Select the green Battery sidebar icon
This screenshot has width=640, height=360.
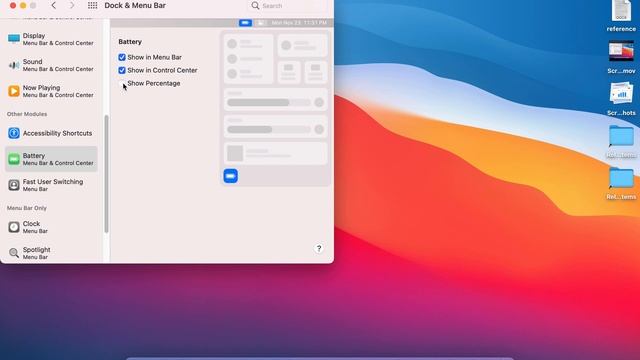14,159
